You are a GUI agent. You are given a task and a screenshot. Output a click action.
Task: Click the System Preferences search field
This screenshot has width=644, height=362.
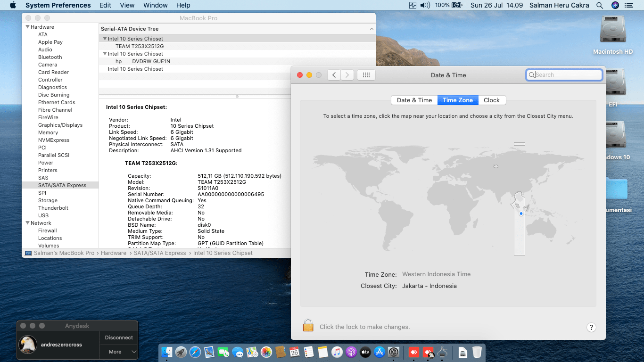pyautogui.click(x=565, y=75)
